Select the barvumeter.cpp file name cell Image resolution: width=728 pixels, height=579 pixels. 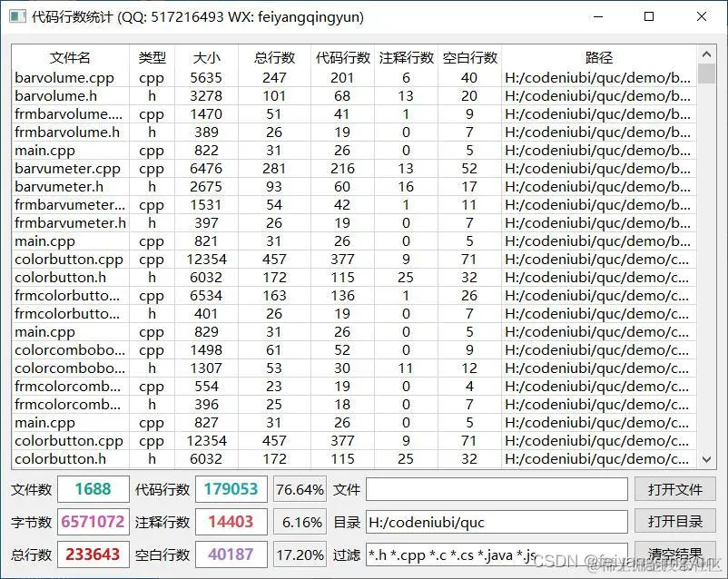70,169
